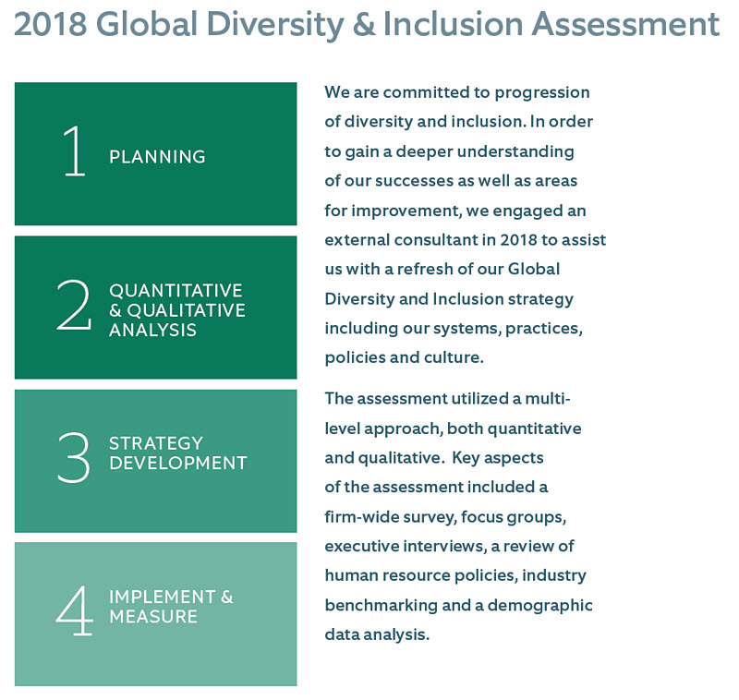Click the line 'of our successes as well as areas'

[451, 181]
